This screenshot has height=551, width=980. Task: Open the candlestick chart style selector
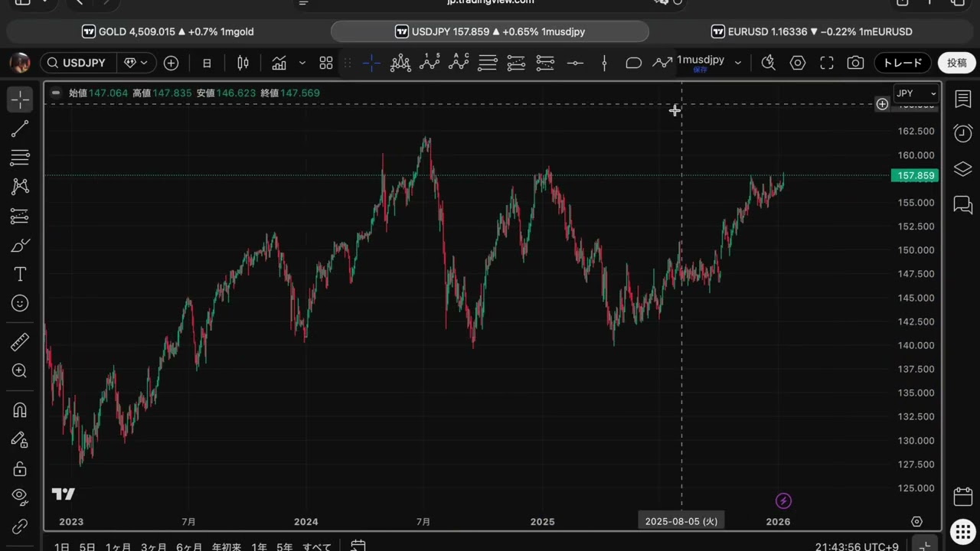[243, 63]
